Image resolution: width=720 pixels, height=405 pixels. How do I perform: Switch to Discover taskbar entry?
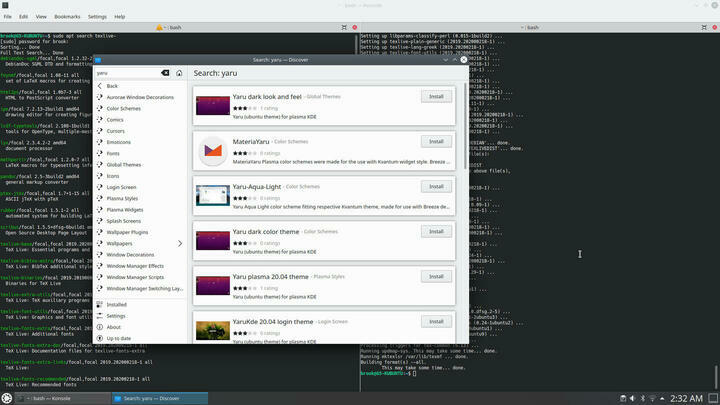pyautogui.click(x=160, y=398)
